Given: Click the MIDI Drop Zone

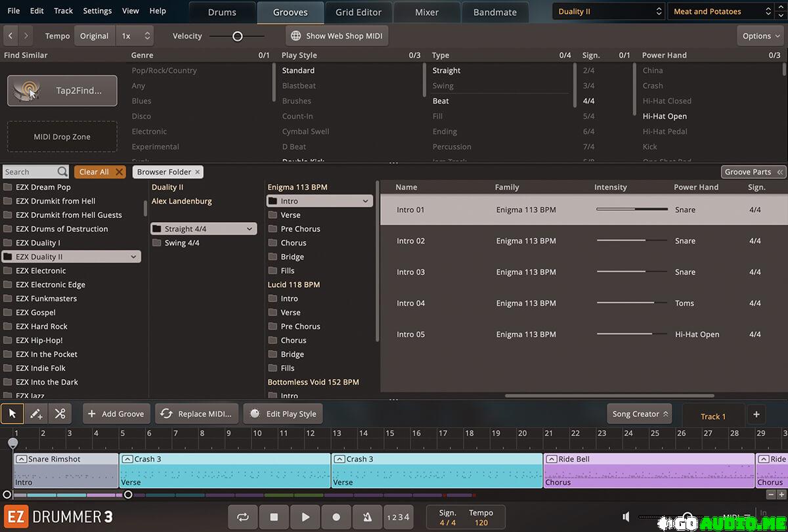Looking at the screenshot, I should click(x=62, y=137).
